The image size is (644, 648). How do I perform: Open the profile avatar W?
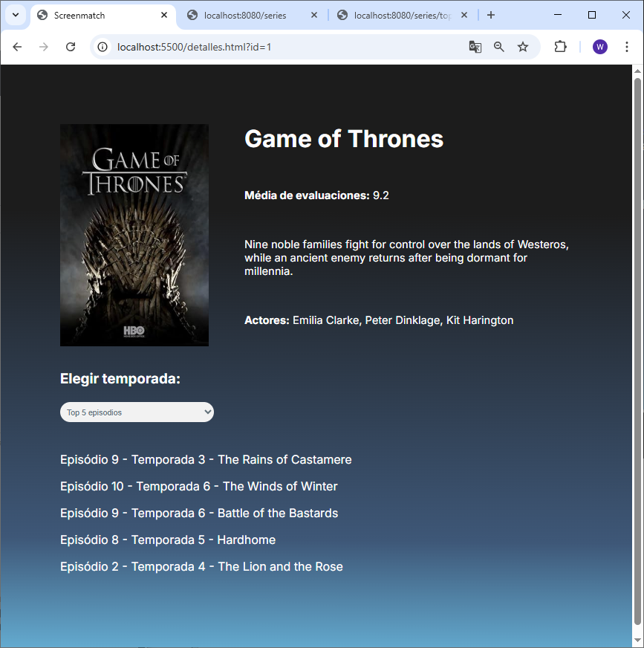click(x=599, y=47)
